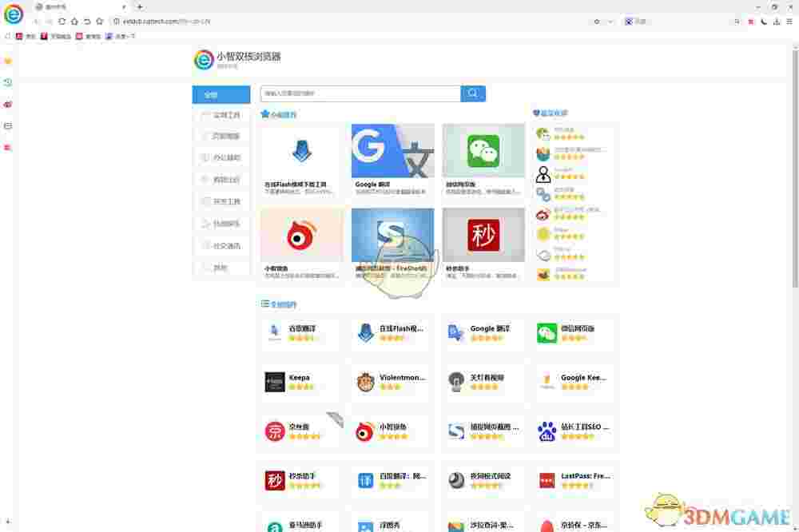Click the page capture S extension icon

pos(456,431)
